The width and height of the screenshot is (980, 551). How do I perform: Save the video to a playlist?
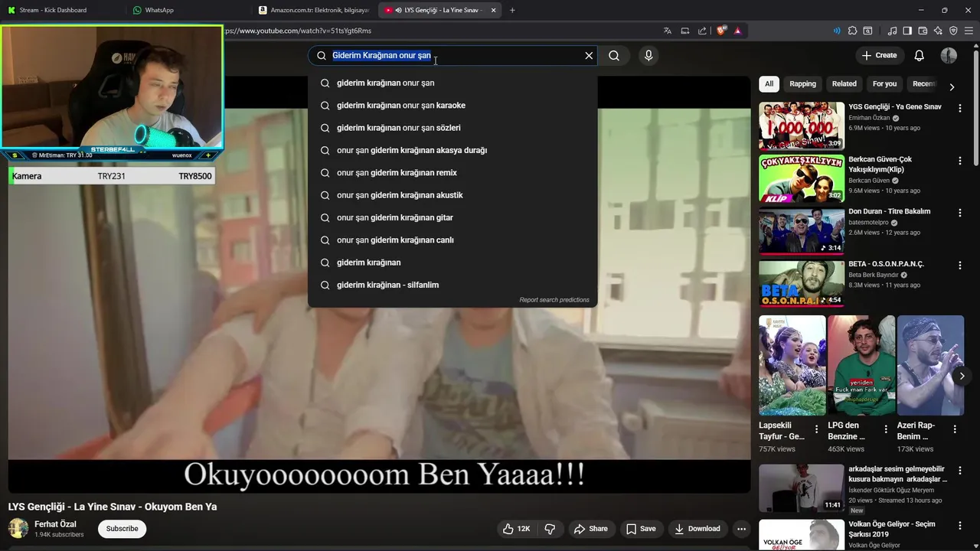641,529
